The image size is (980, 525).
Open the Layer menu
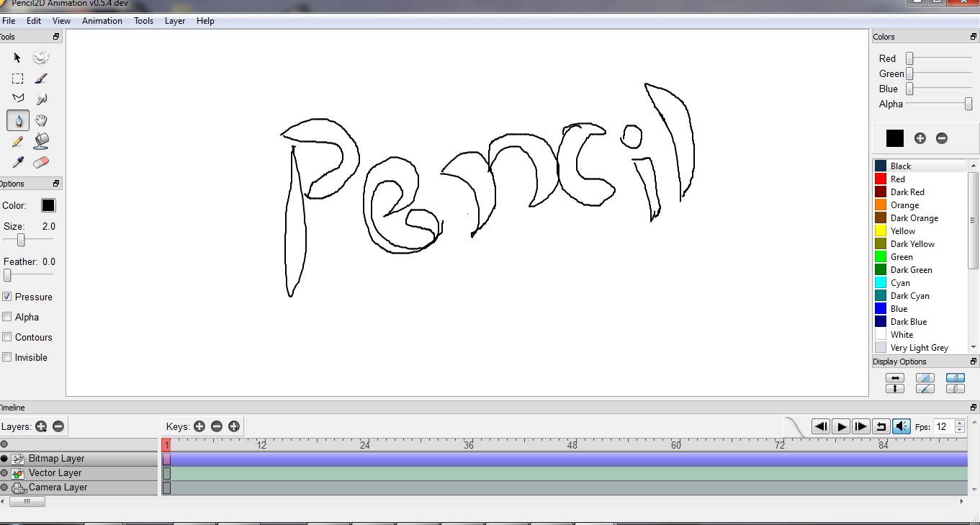pyautogui.click(x=175, y=21)
